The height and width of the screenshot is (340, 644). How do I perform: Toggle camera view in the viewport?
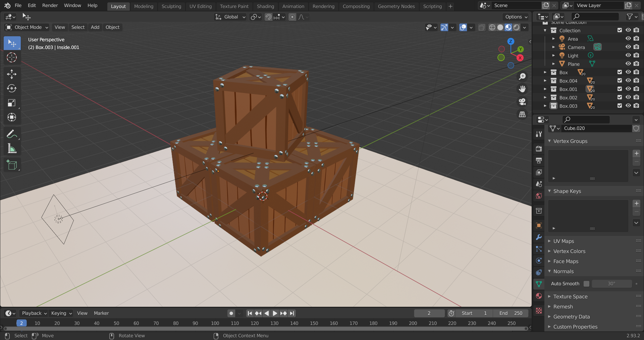click(x=522, y=102)
